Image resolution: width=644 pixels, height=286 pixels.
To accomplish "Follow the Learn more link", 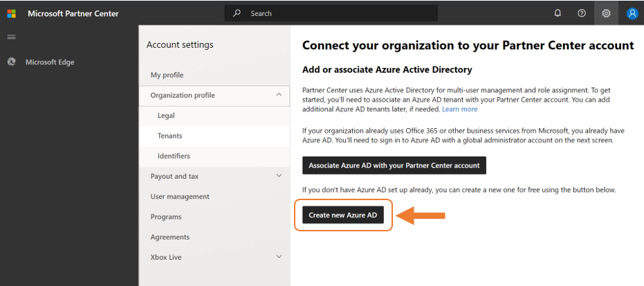I will point(459,109).
